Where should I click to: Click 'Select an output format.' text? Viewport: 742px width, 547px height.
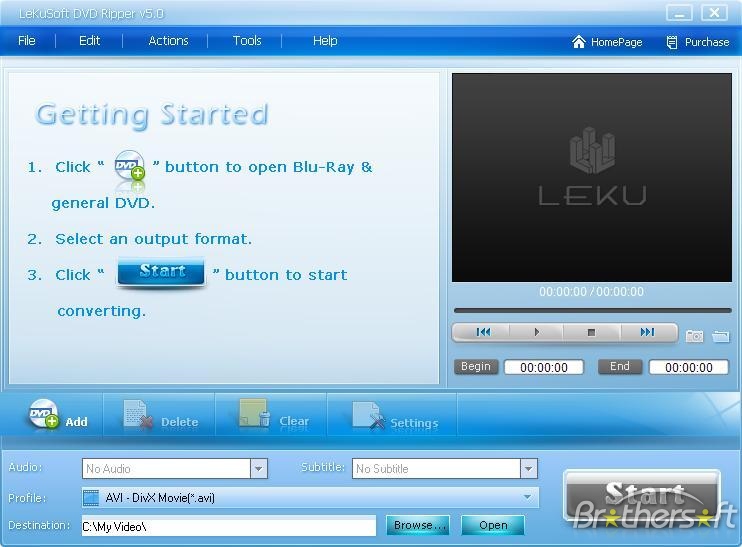[x=153, y=239]
